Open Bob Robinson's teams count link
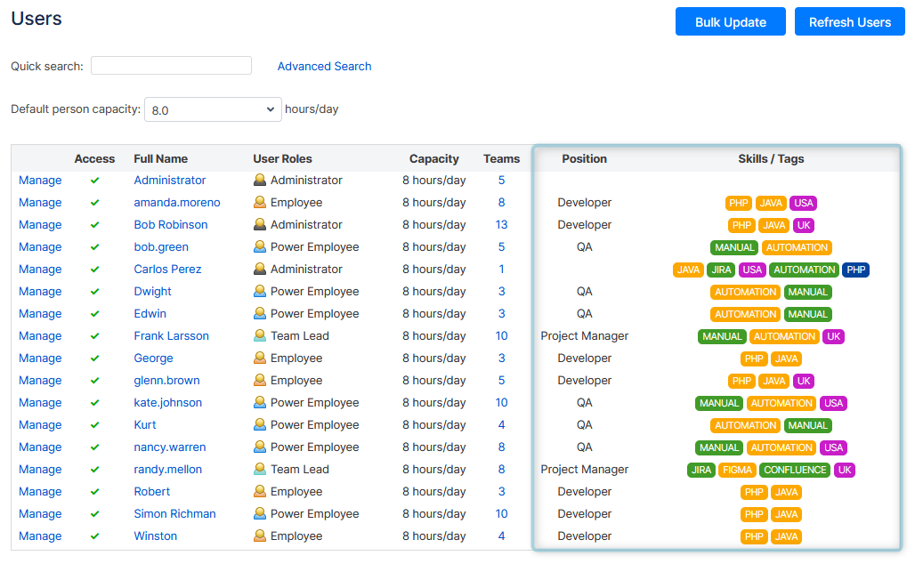The image size is (923, 588). [x=501, y=224]
